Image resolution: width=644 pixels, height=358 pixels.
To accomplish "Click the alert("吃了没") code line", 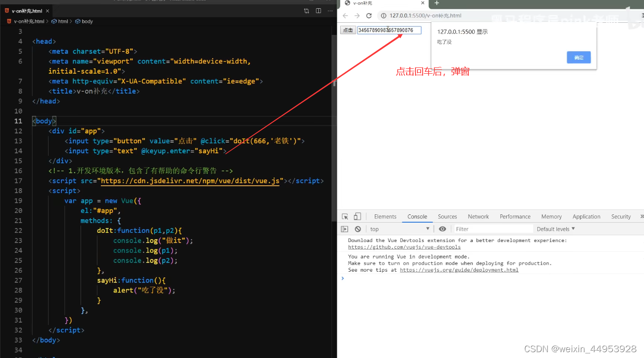I will (144, 290).
